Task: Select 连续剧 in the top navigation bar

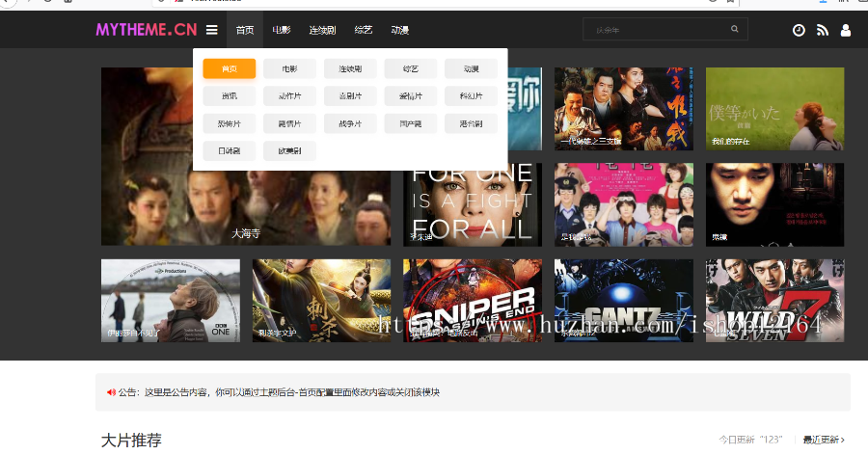Action: 322,30
